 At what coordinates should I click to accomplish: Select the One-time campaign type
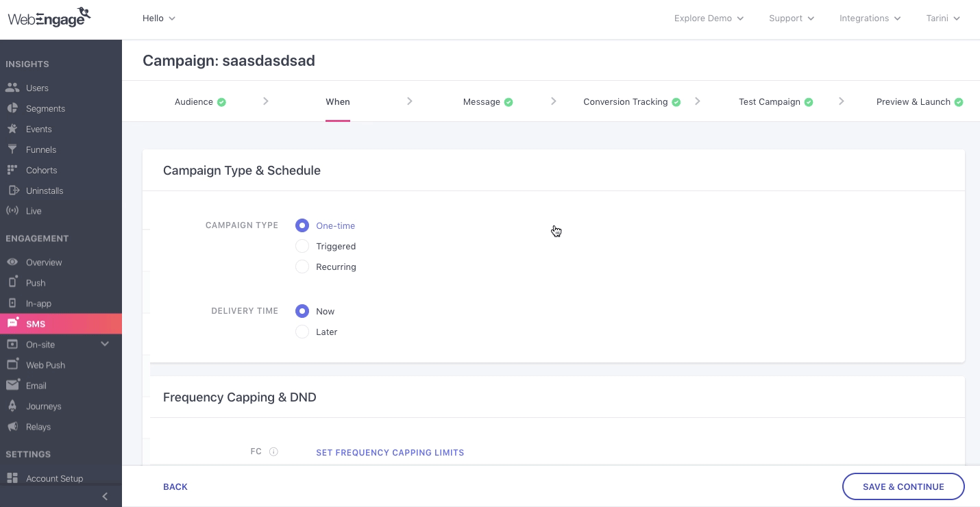click(302, 225)
